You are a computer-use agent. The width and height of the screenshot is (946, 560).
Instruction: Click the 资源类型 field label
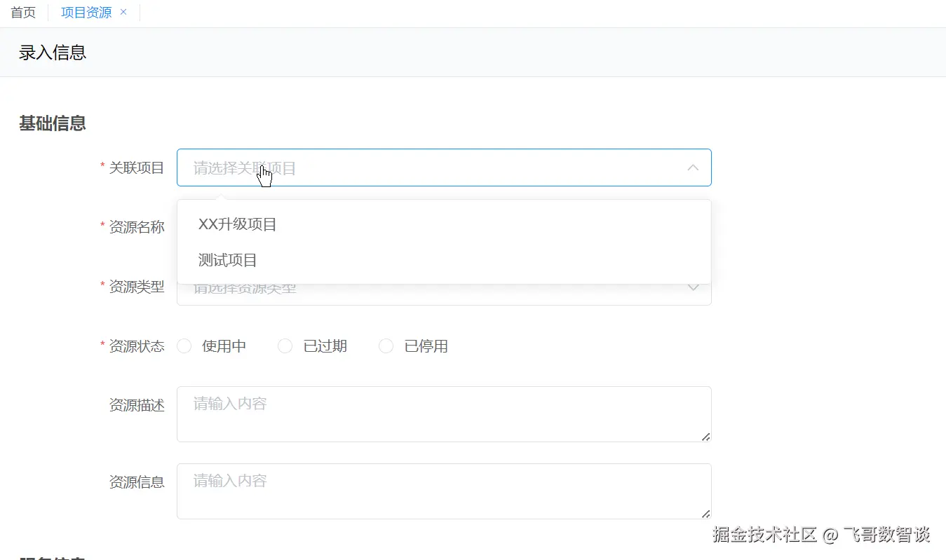(137, 287)
